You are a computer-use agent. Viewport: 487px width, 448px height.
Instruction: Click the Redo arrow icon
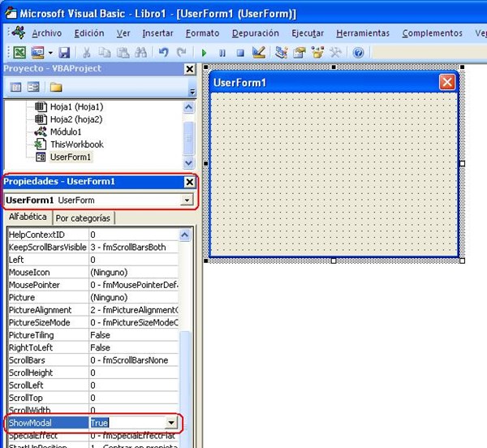click(x=181, y=52)
